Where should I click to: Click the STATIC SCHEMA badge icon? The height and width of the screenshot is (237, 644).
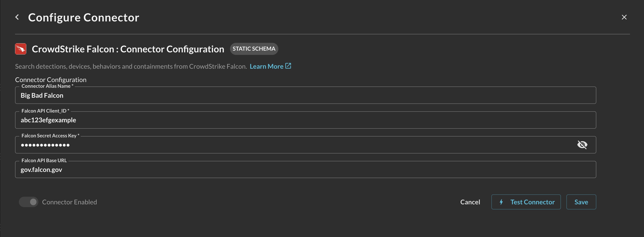254,49
